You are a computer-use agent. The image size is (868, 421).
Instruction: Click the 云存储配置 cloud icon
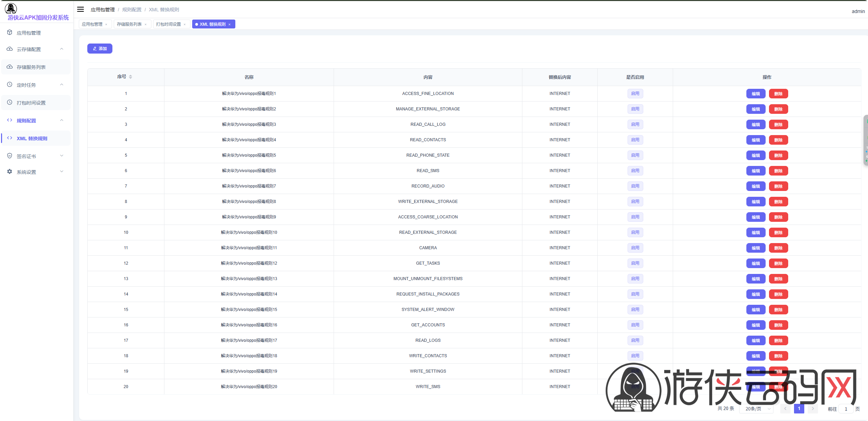10,49
